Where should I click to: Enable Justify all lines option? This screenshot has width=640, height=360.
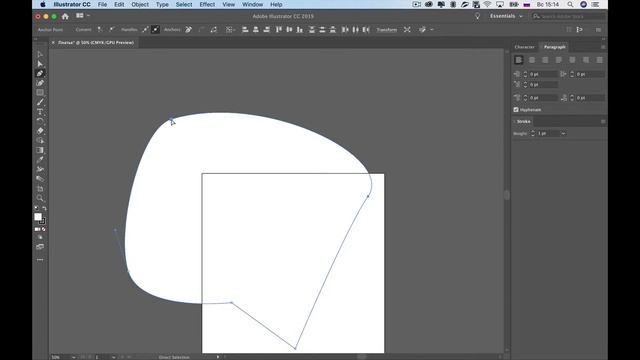click(x=600, y=60)
